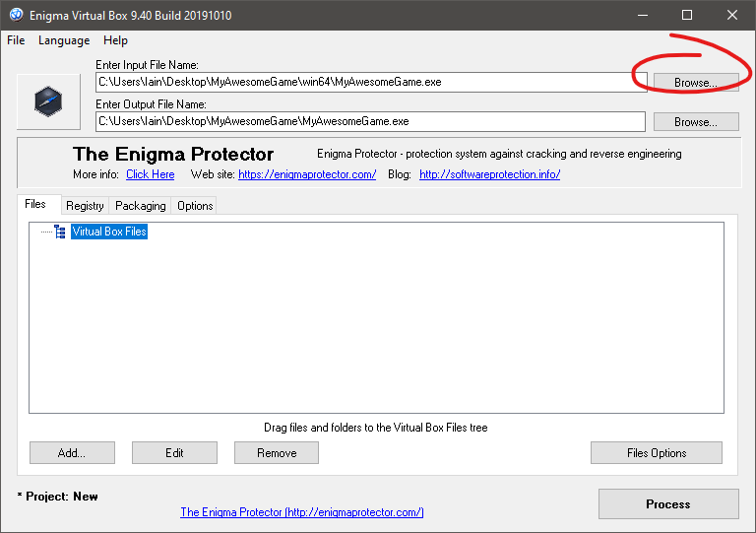The height and width of the screenshot is (533, 756).
Task: Open the softwareprotection.info blog link
Action: pos(489,174)
